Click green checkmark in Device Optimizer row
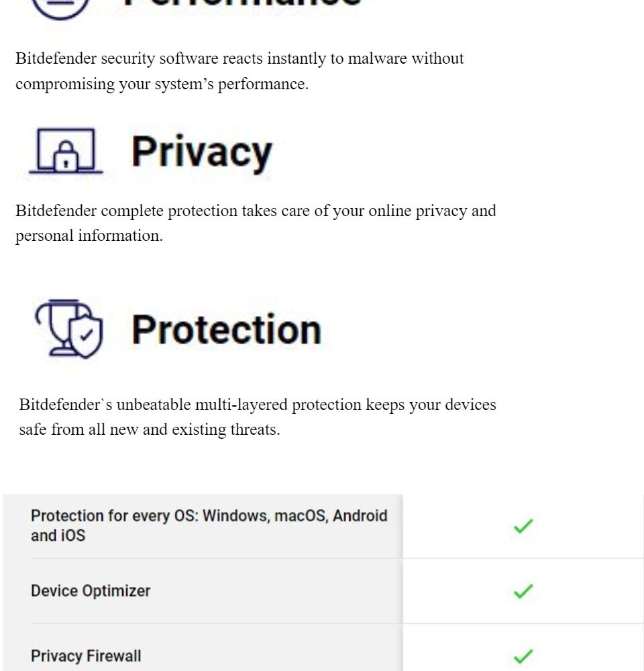Image resolution: width=644 pixels, height=671 pixels. [523, 591]
